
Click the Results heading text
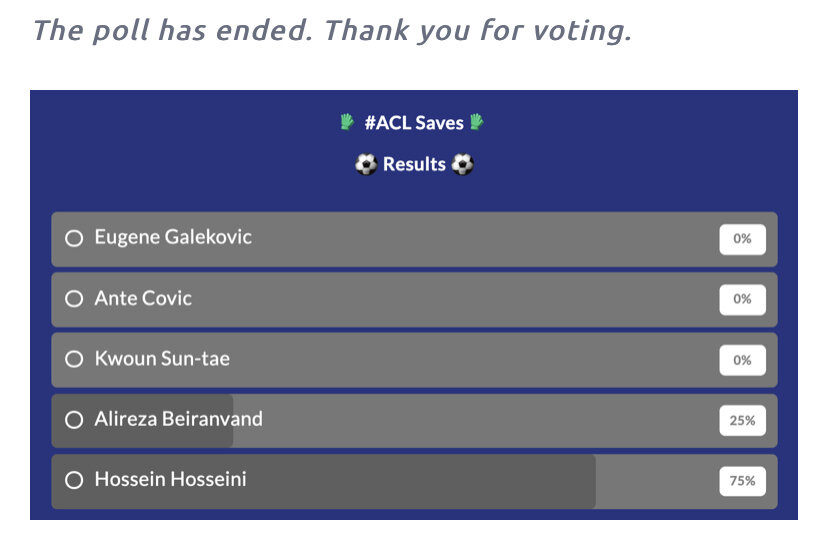tap(414, 165)
